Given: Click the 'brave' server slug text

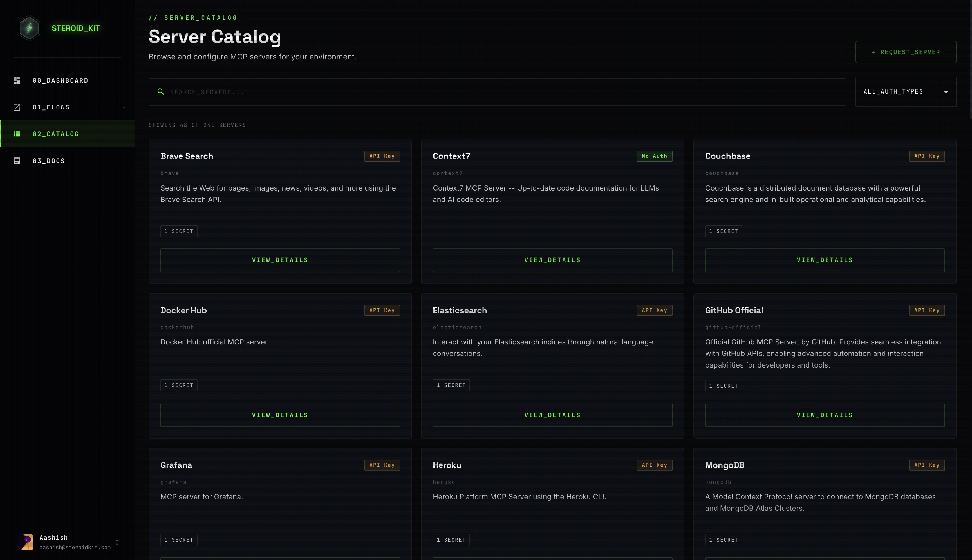Looking at the screenshot, I should click(170, 173).
